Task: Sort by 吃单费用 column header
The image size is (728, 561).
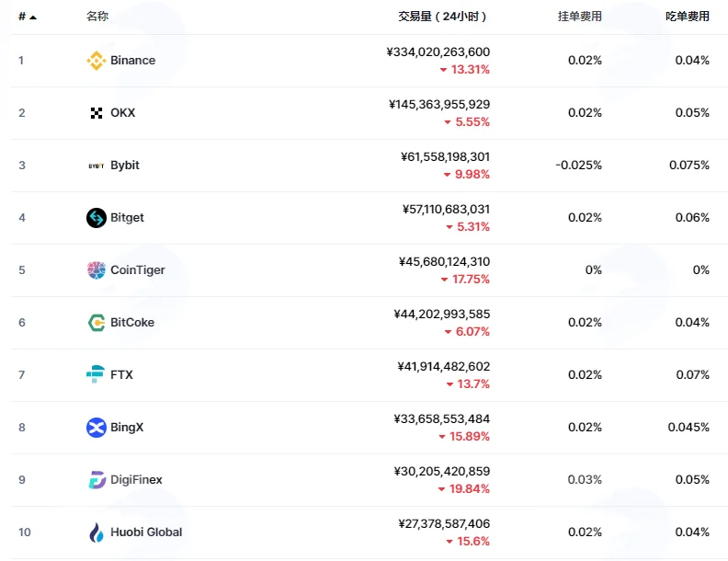Action: 688,17
